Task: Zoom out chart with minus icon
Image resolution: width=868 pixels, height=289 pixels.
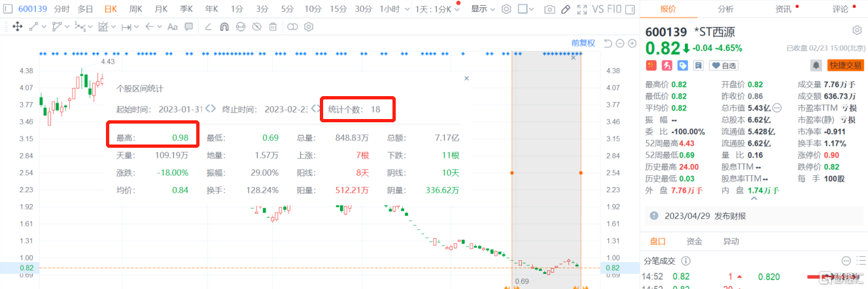Action: (620, 43)
